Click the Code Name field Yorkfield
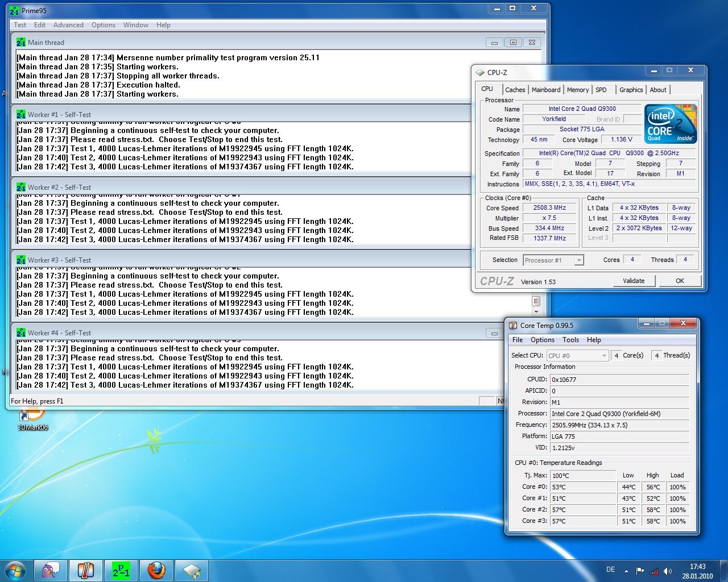The image size is (728, 582). click(x=553, y=119)
